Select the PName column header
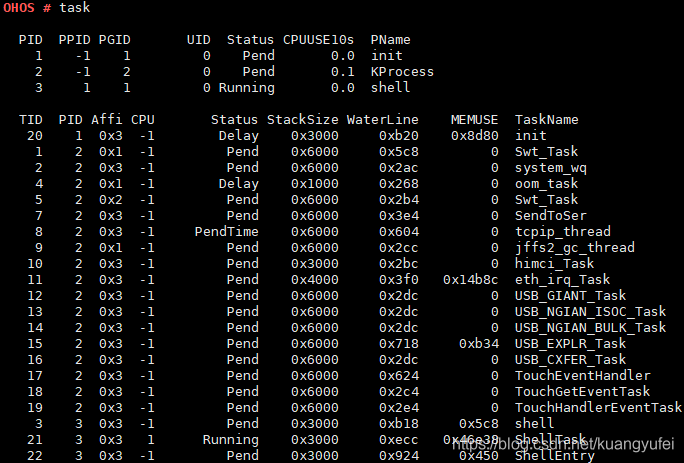This screenshot has width=684, height=463. pos(390,40)
